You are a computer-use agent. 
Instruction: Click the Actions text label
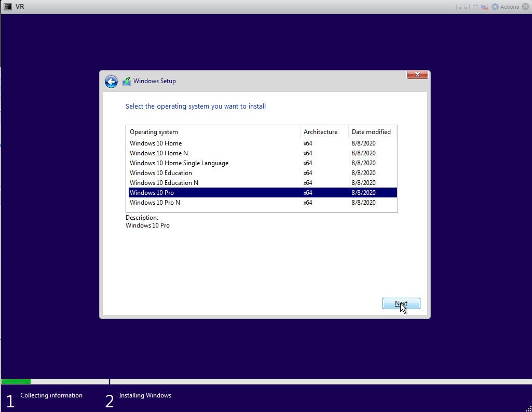click(510, 7)
